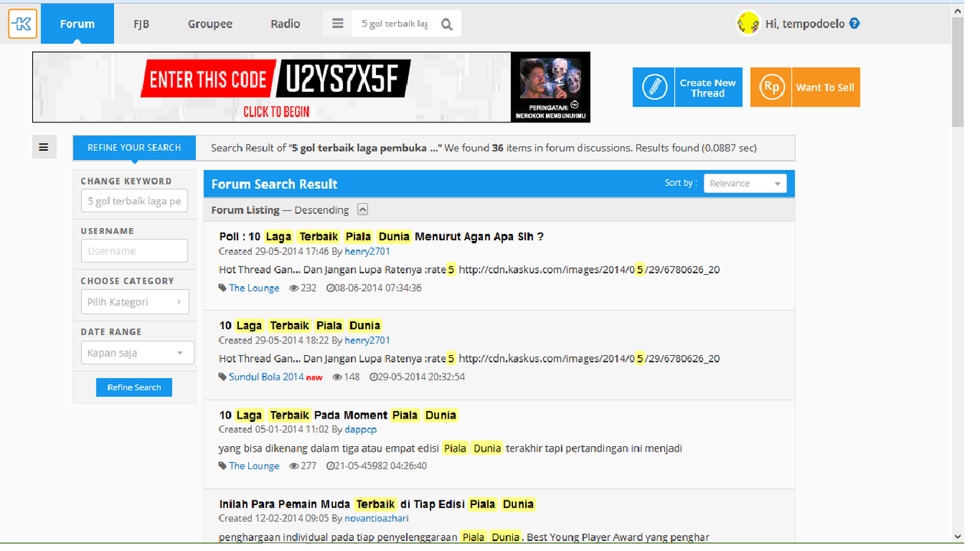Click the Forum Search Result header
The width and height of the screenshot is (980, 551).
click(x=274, y=184)
